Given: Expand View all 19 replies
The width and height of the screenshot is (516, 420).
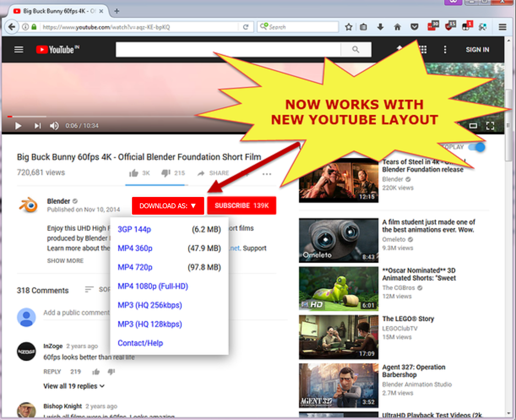Looking at the screenshot, I should click(74, 386).
